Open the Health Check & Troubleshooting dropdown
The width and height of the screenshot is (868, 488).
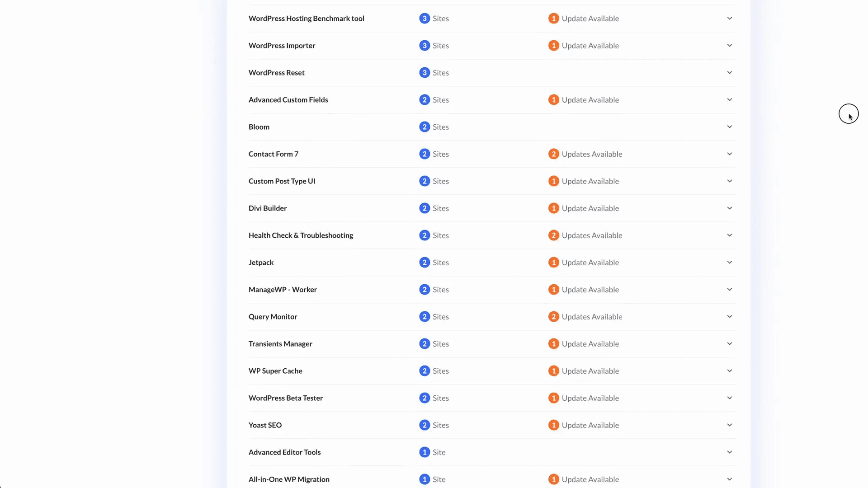729,235
